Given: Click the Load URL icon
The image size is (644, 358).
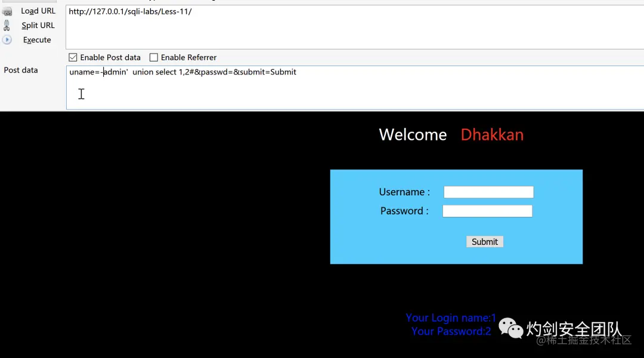Looking at the screenshot, I should [x=7, y=11].
